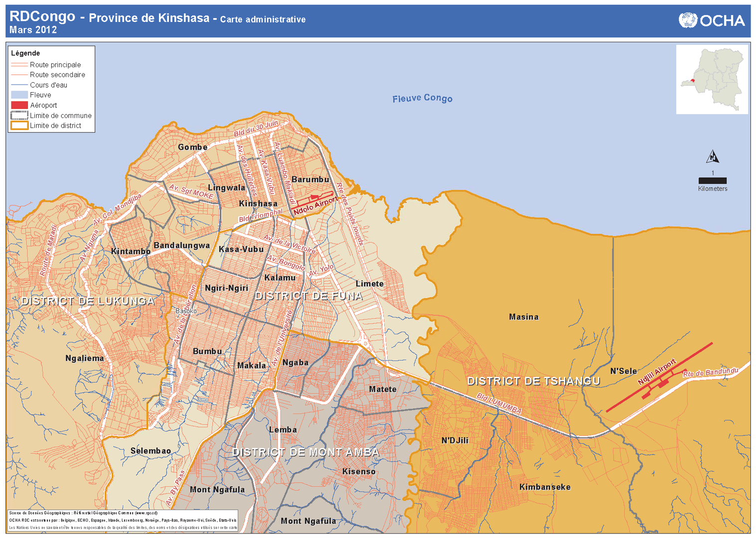756x538 pixels.
Task: Click the 'DISTRICT DE TSHANGU' label
Action: [533, 381]
